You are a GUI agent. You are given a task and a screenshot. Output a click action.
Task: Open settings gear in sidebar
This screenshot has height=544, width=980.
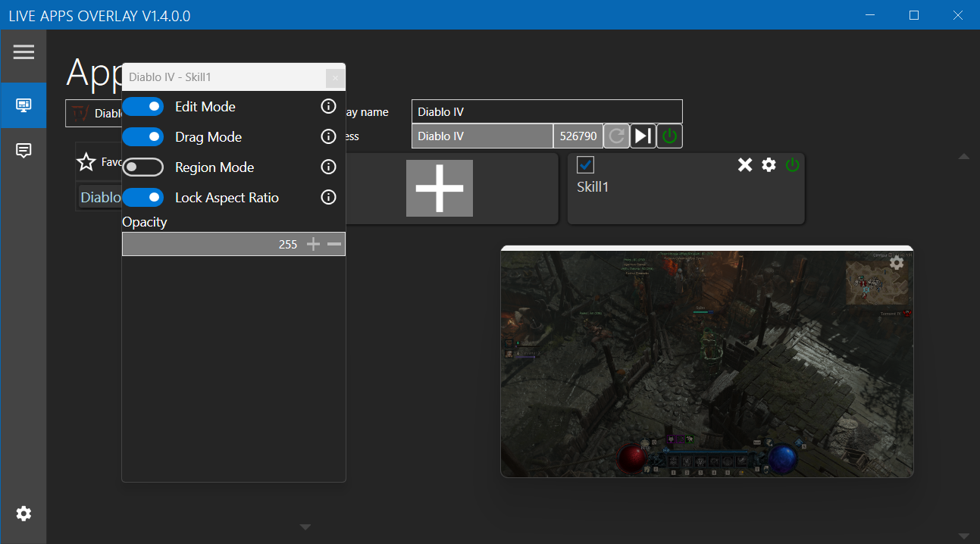click(x=23, y=514)
